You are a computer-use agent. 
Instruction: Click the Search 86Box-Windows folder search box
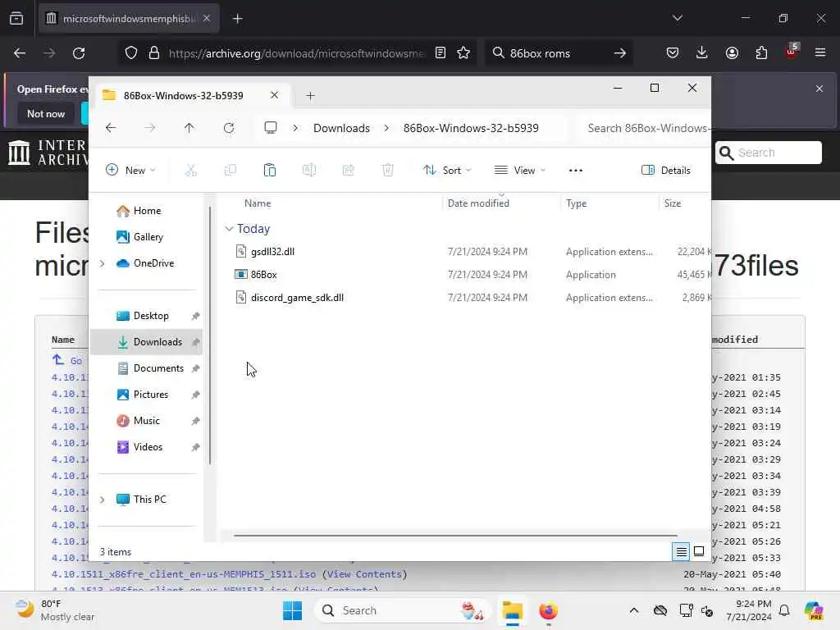point(646,128)
